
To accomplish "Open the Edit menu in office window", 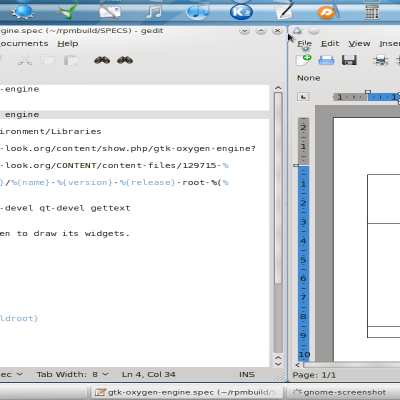I will pyautogui.click(x=330, y=44).
